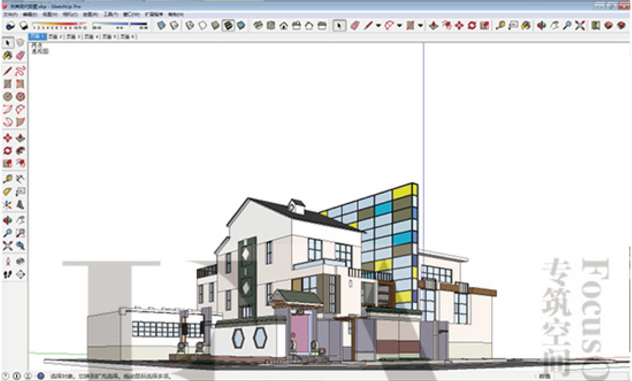Switch to Iso standard view
The image size is (632, 381).
click(x=258, y=26)
